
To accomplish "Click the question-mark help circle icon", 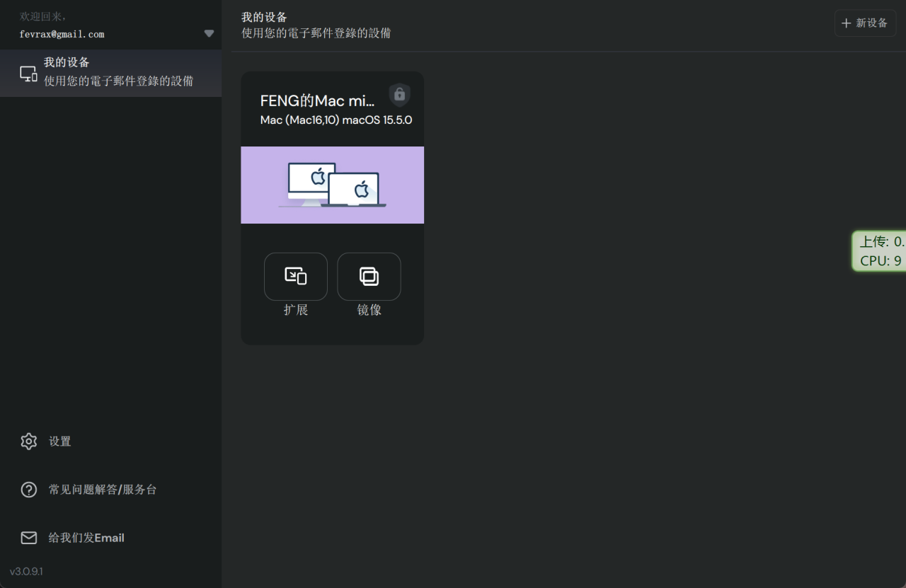I will point(28,490).
